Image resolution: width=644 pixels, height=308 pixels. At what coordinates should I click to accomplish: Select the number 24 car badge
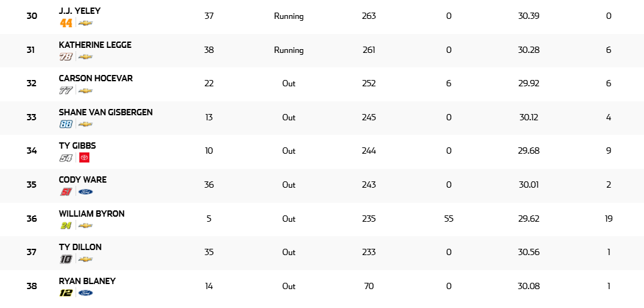tap(66, 225)
